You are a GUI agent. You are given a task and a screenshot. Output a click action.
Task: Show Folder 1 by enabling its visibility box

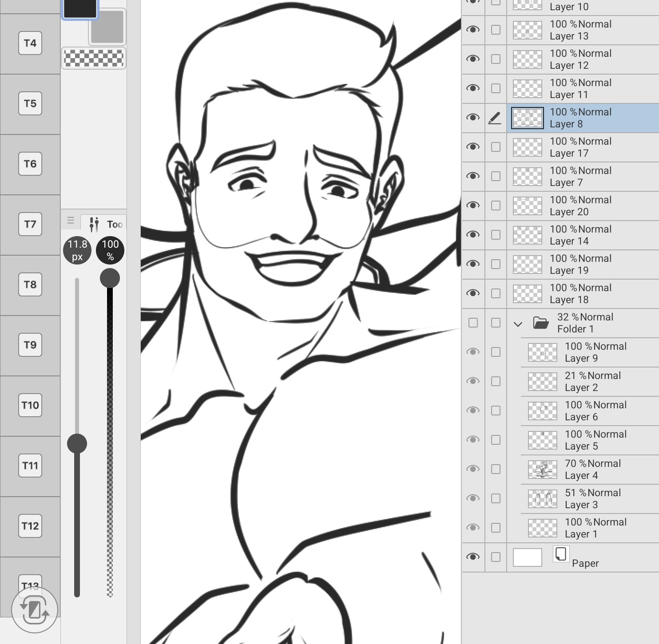click(x=473, y=323)
